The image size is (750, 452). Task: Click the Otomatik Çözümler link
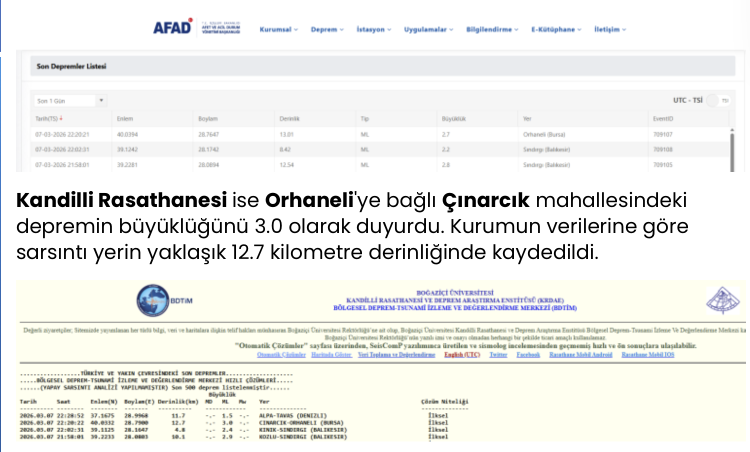coord(281,354)
